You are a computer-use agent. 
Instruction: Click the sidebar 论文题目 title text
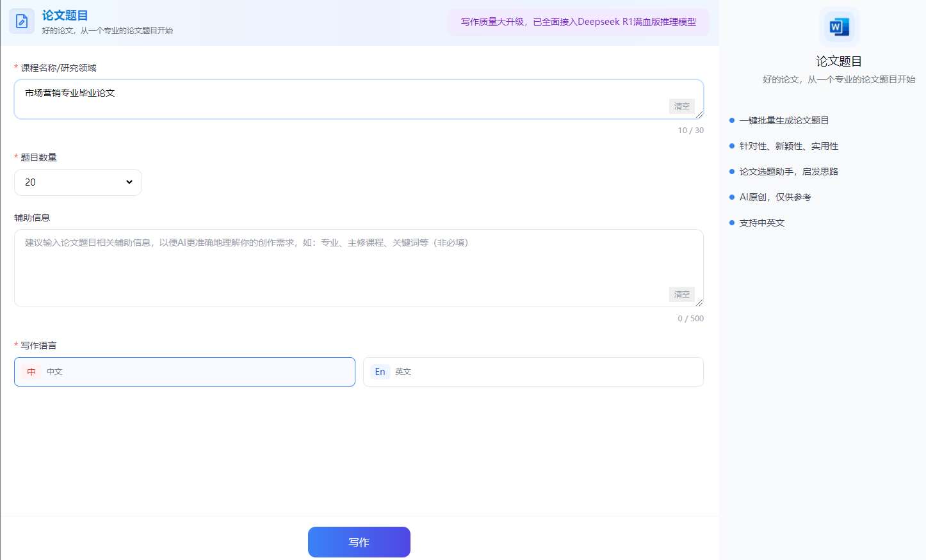click(839, 61)
